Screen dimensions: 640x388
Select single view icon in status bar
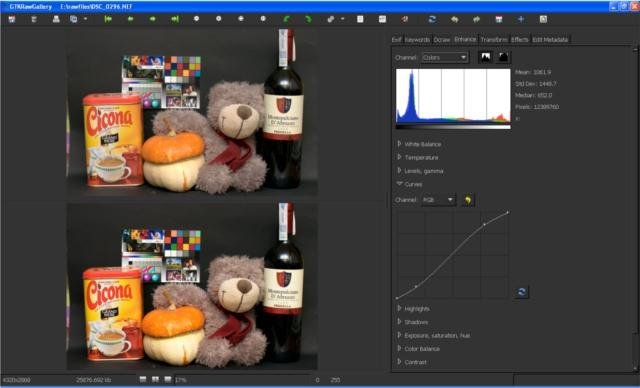click(143, 379)
